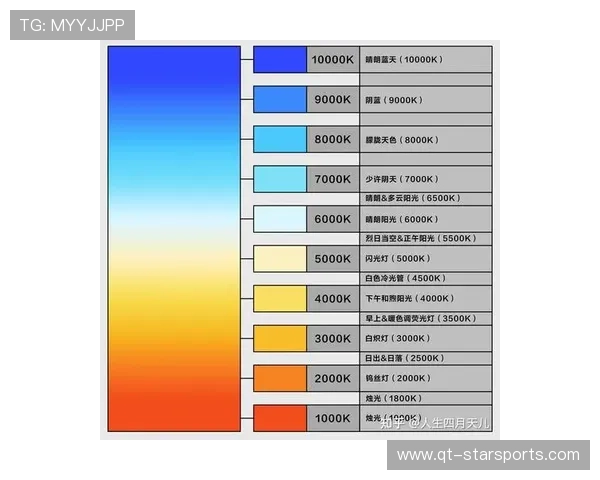
Task: Pick the pale white-blue 6000K swatch
Action: [x=280, y=219]
